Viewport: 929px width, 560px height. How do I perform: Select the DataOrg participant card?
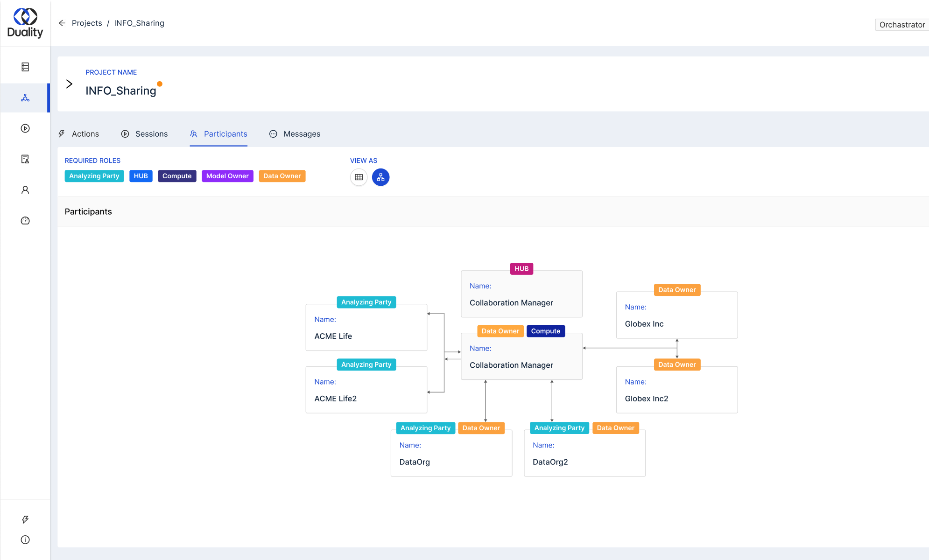click(x=451, y=453)
